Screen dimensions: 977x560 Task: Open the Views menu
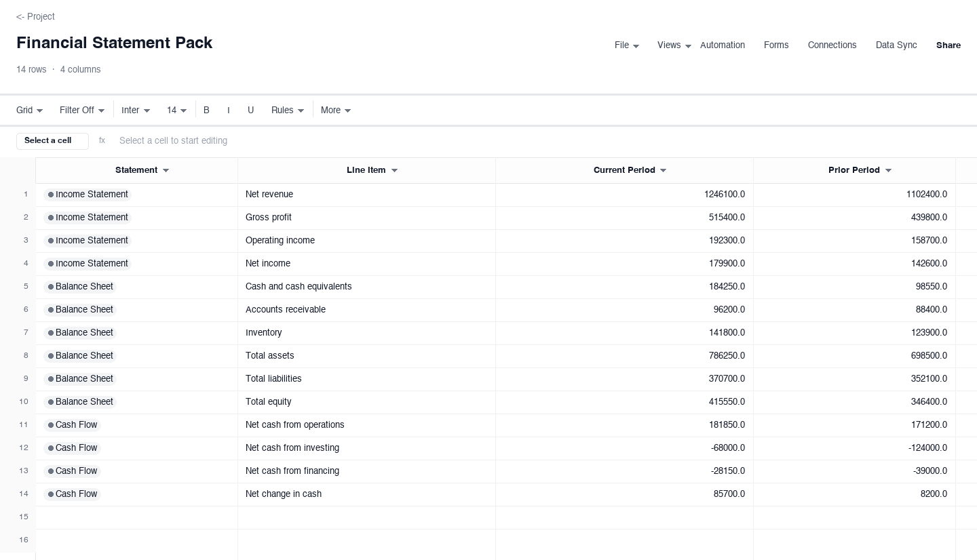pyautogui.click(x=674, y=45)
